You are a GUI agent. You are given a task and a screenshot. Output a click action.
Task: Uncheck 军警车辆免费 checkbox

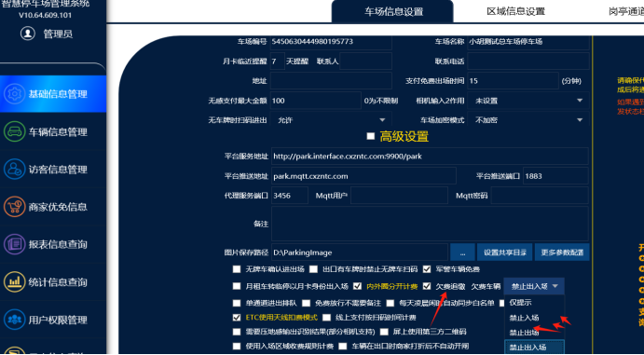coord(427,269)
